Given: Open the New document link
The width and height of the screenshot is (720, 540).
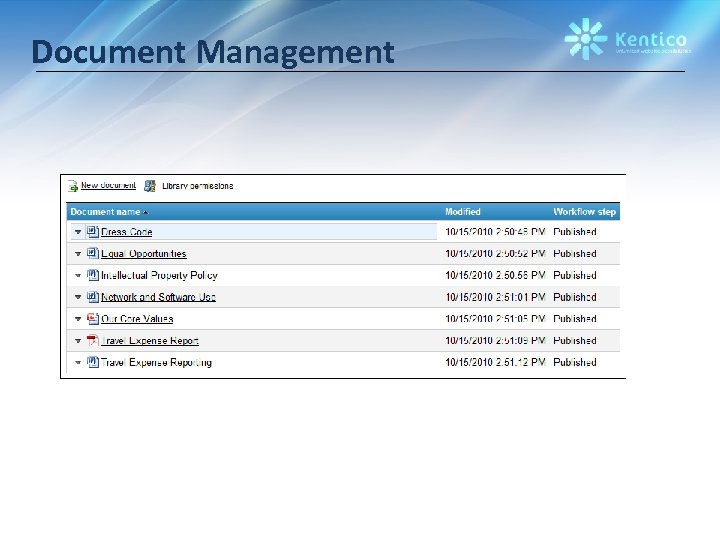Looking at the screenshot, I should pos(108,185).
